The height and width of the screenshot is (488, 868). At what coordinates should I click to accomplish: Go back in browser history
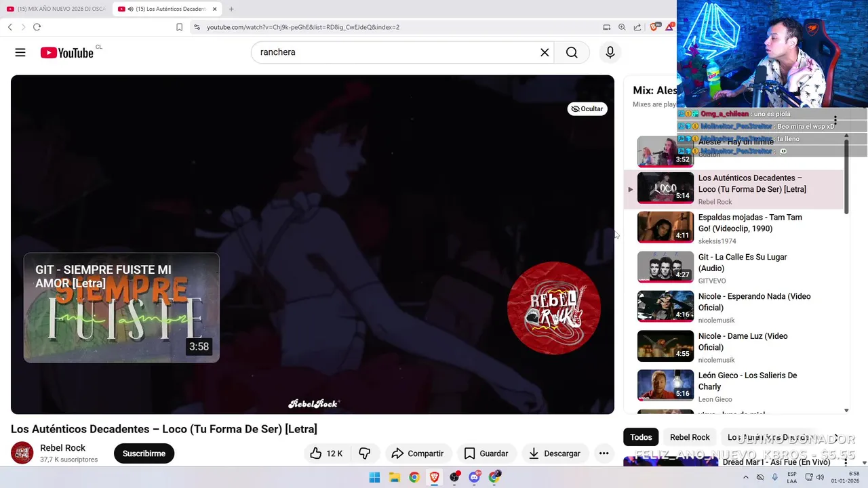tap(10, 27)
